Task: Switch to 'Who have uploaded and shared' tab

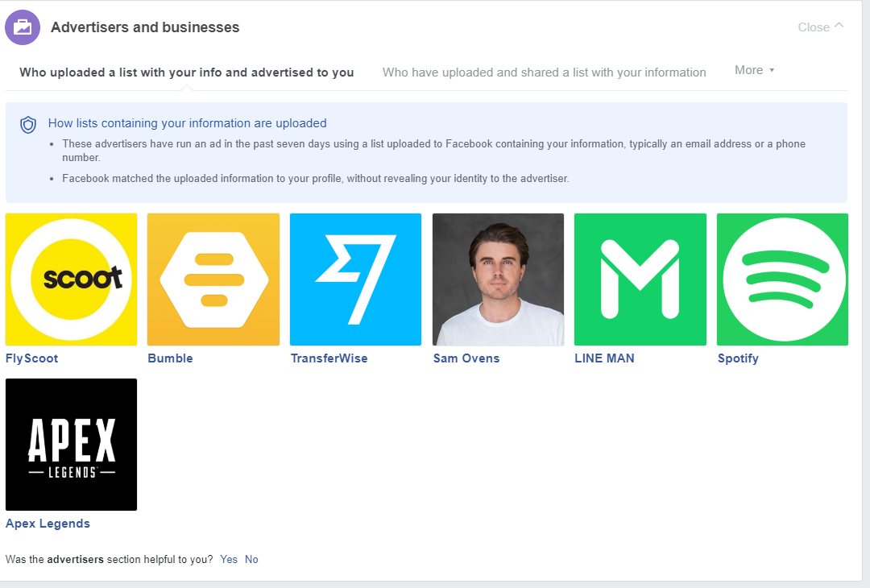Action: click(x=544, y=72)
